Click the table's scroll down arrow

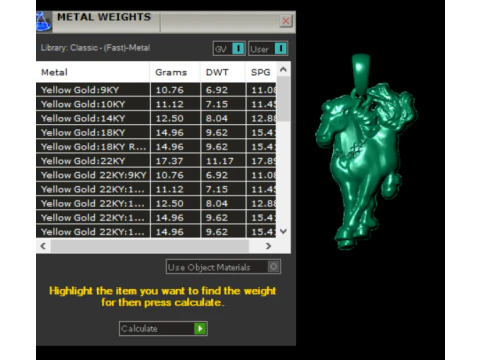coord(283,231)
